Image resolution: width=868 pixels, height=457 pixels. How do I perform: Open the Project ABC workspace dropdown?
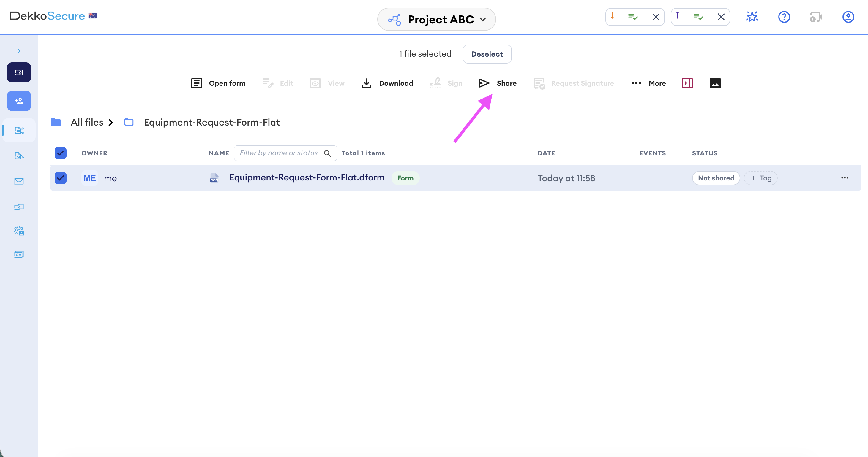436,20
